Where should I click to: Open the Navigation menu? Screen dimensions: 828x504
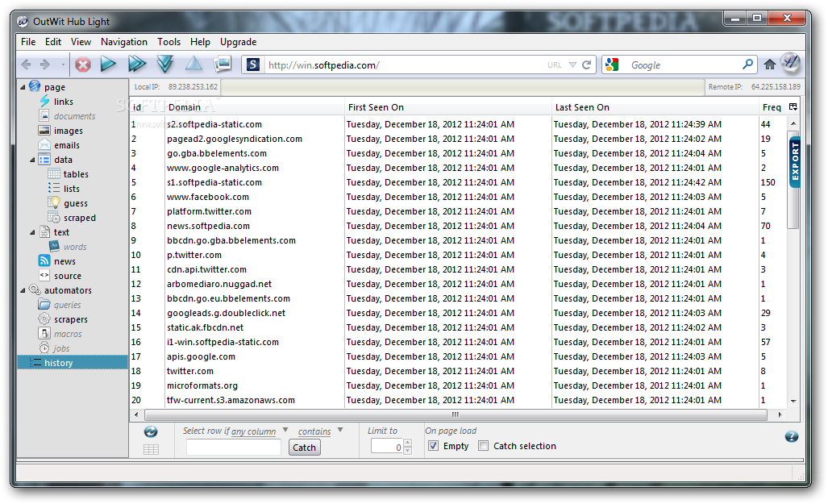(x=124, y=42)
